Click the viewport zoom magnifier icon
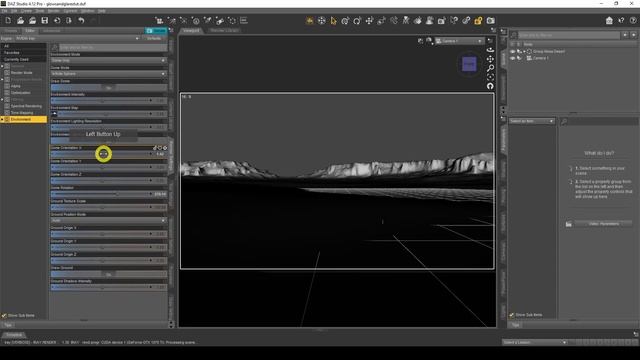The height and width of the screenshot is (360, 640). click(x=490, y=68)
